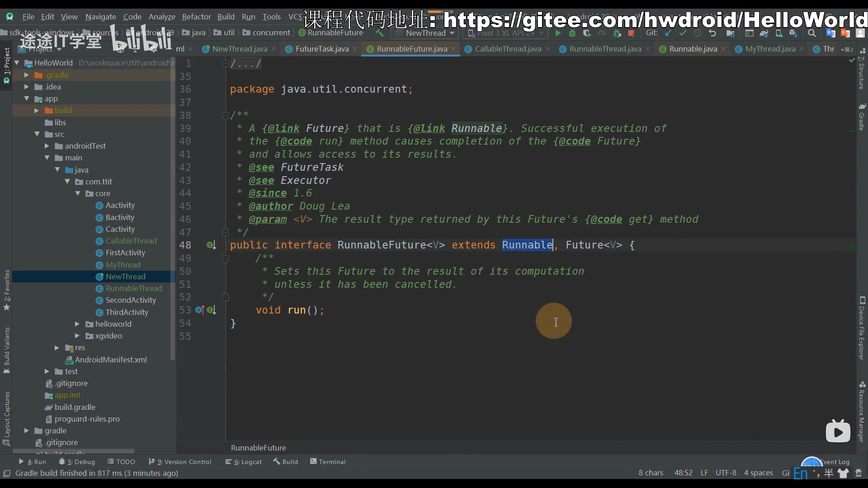Open the Navigate menu

pos(100,17)
